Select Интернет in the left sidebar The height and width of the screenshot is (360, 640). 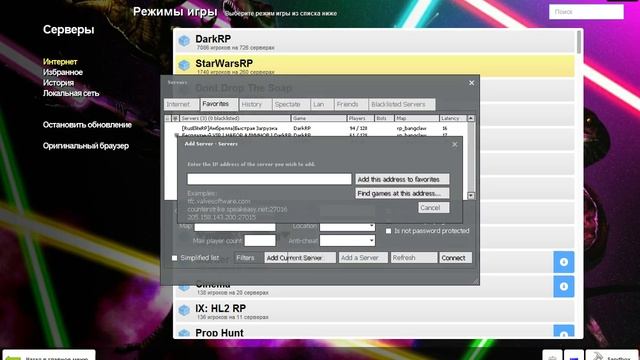(60, 62)
